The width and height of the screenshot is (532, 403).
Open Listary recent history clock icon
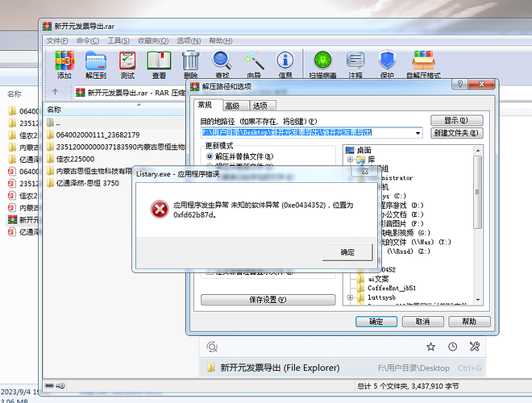pos(453,347)
